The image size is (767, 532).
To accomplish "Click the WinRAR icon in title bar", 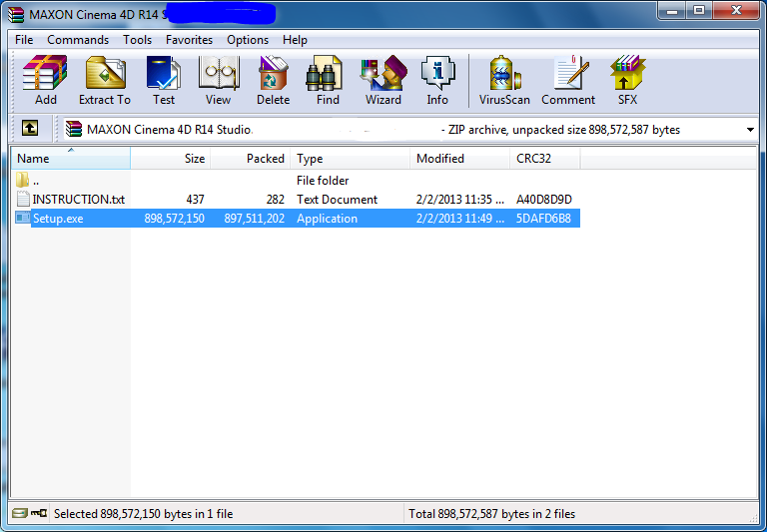I will (15, 15).
